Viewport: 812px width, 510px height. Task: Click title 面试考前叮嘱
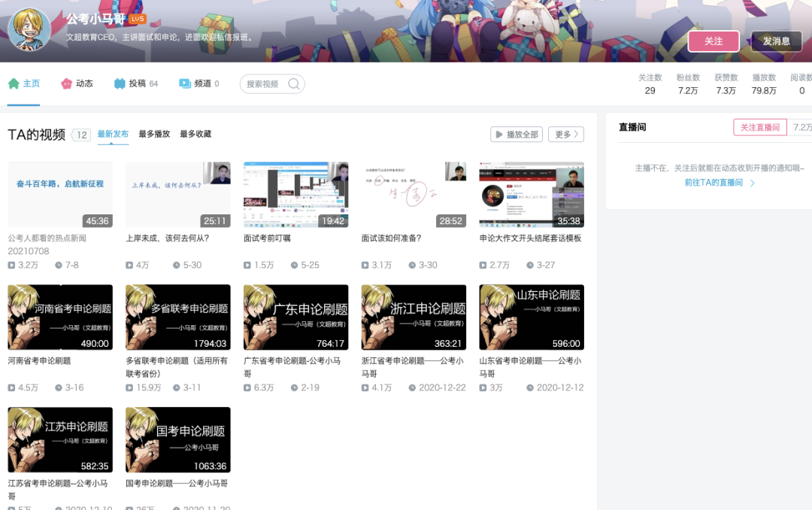pos(267,238)
